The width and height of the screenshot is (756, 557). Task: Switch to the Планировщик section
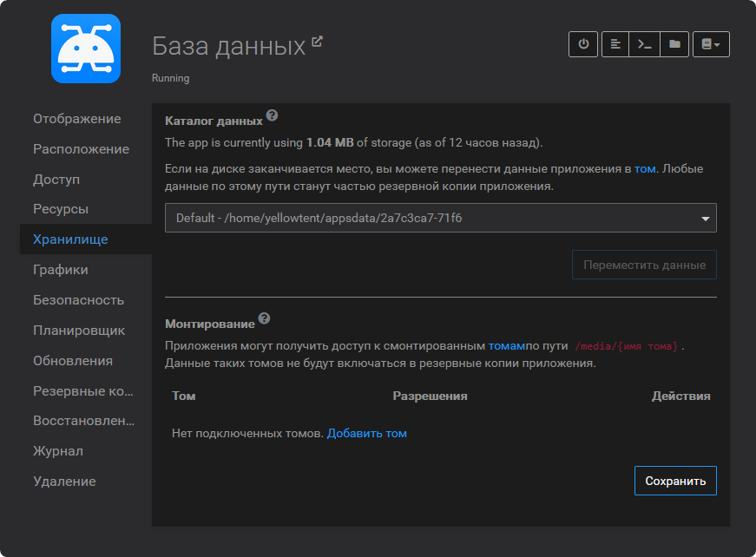click(x=79, y=331)
